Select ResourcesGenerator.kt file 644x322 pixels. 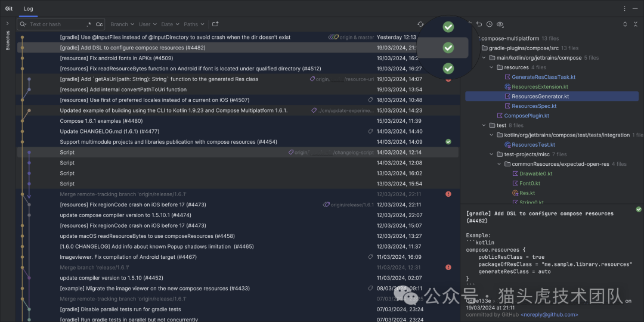pyautogui.click(x=540, y=97)
